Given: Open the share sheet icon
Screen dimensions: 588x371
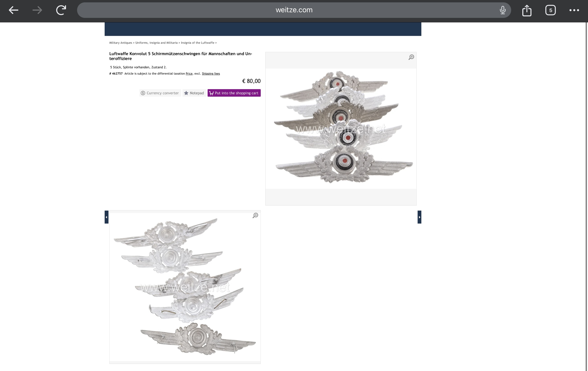Looking at the screenshot, I should (x=527, y=10).
